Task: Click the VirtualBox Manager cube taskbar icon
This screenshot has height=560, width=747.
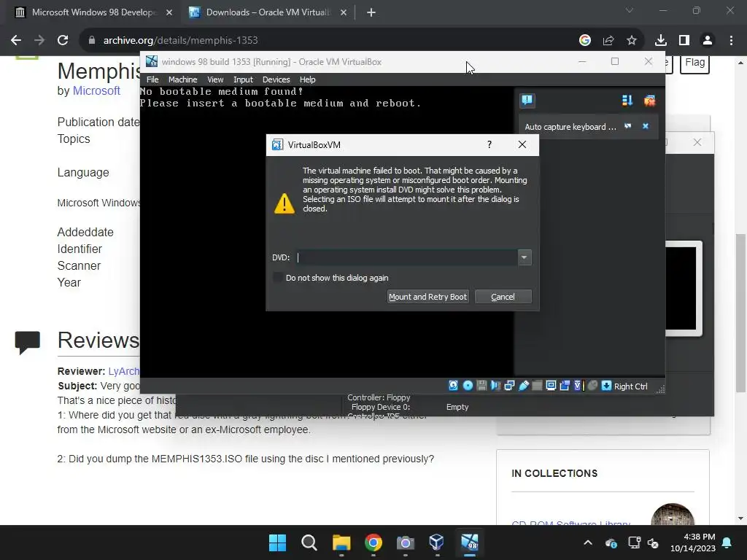Action: tap(436, 542)
